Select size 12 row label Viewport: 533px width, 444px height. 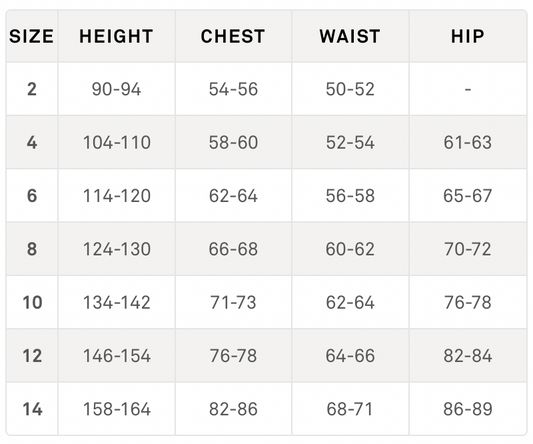(x=32, y=356)
